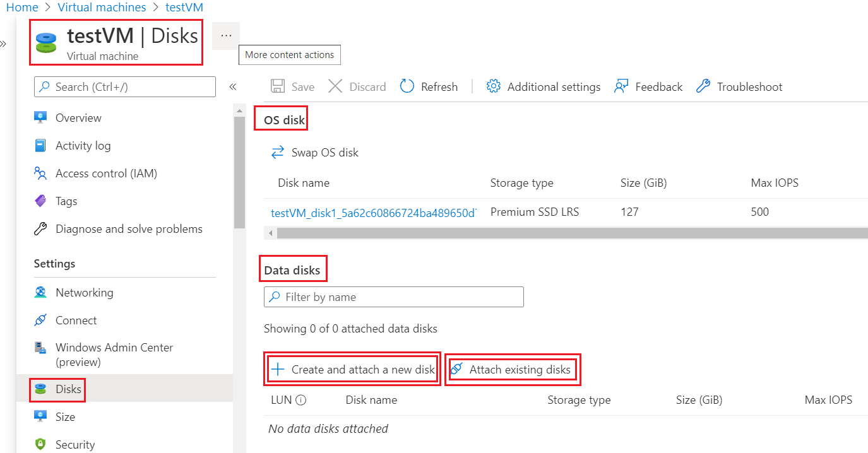The image size is (868, 453).
Task: Click the sidebar scrollbar up arrow
Action: (x=239, y=110)
